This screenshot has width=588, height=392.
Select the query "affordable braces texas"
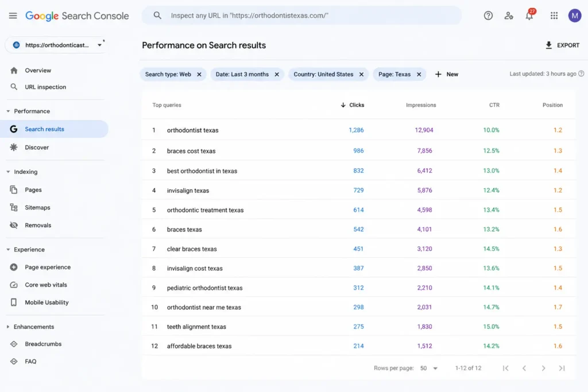(x=199, y=346)
